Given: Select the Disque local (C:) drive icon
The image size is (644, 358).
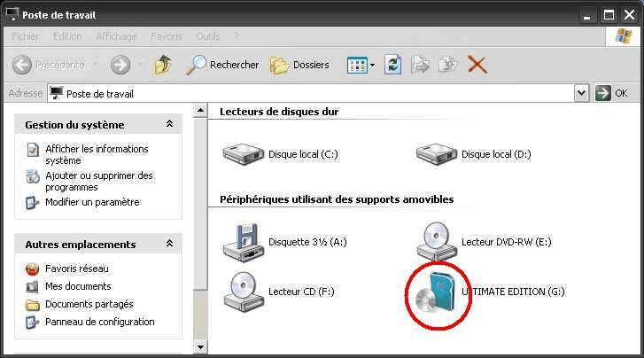Looking at the screenshot, I should pos(243,154).
